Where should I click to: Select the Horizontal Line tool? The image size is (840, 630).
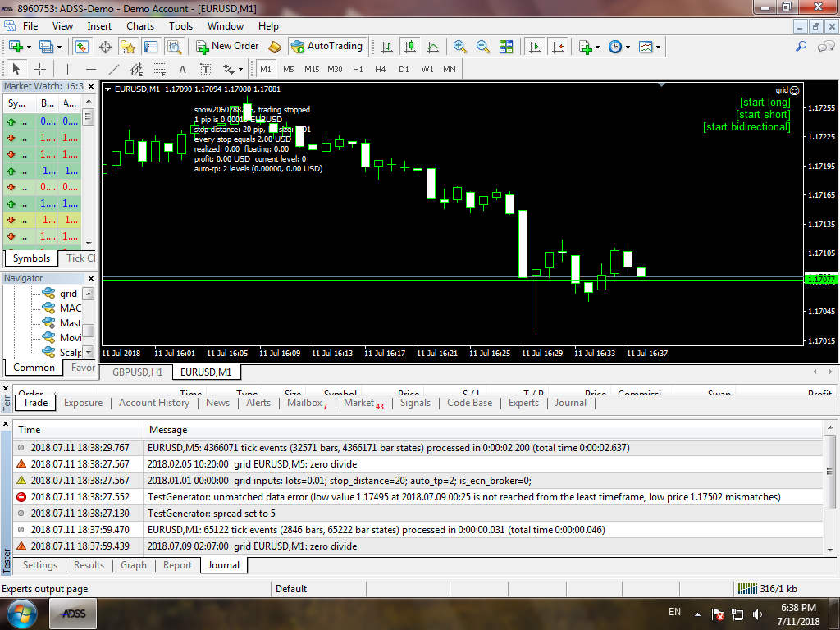coord(90,69)
